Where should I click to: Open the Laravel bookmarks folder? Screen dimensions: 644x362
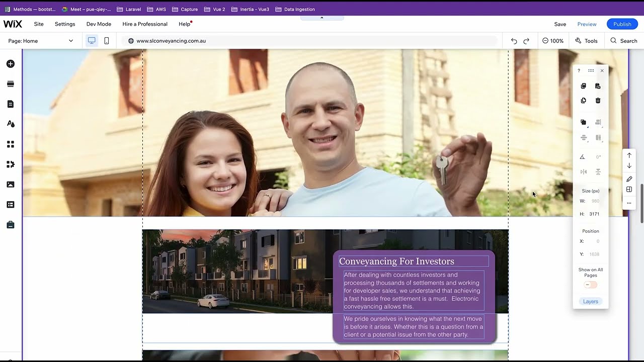coord(129,9)
